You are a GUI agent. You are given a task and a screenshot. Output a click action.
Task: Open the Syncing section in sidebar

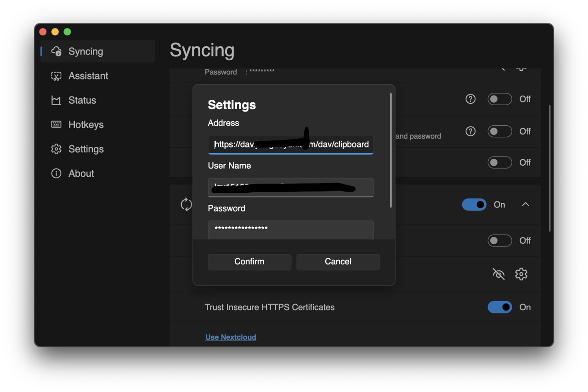coord(98,51)
